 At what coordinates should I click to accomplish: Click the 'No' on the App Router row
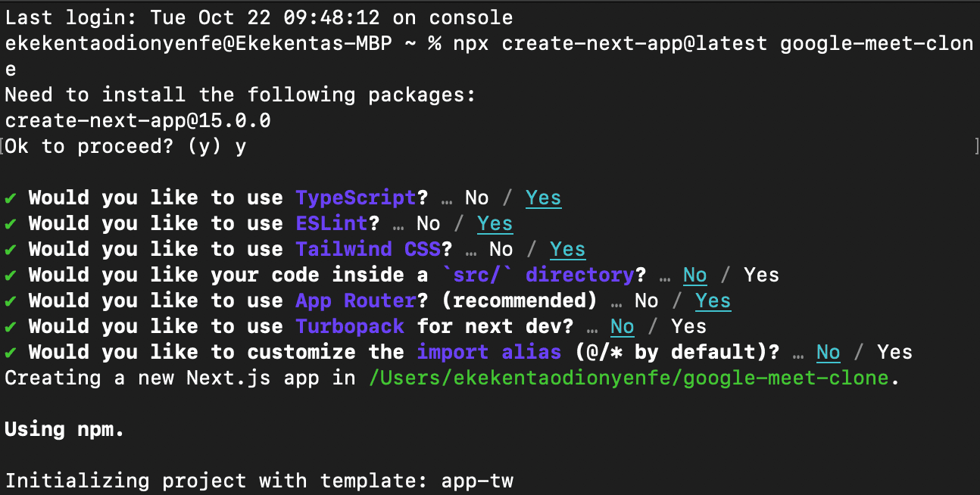click(647, 300)
